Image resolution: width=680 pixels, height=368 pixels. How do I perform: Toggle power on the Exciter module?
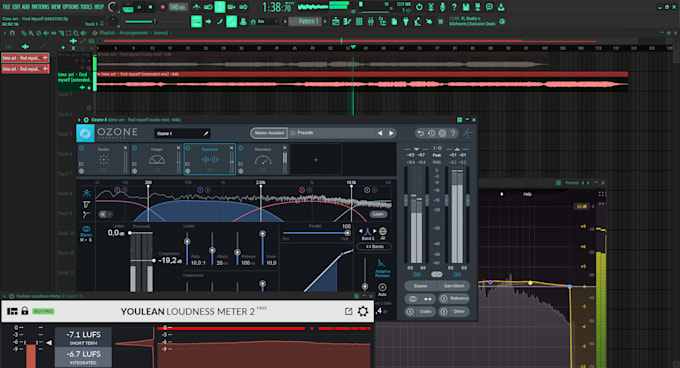tap(82, 148)
